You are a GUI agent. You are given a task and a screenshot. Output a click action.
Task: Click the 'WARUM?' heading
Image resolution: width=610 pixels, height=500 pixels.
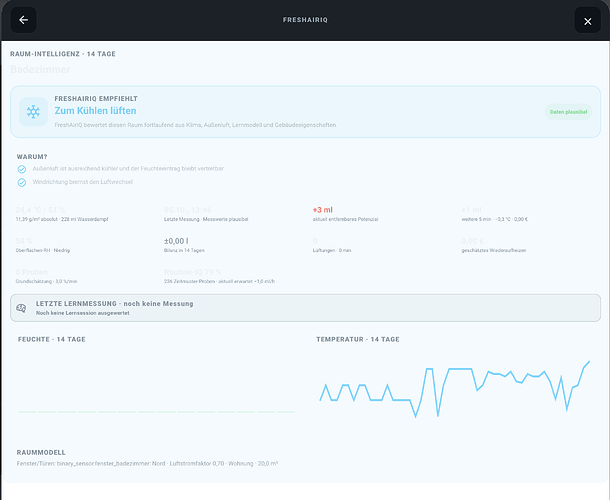[x=32, y=157]
